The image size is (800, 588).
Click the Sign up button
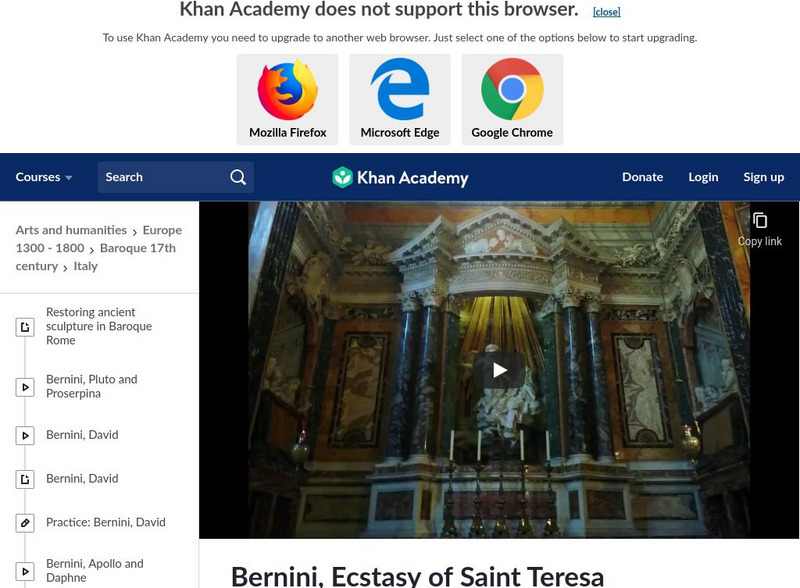763,176
